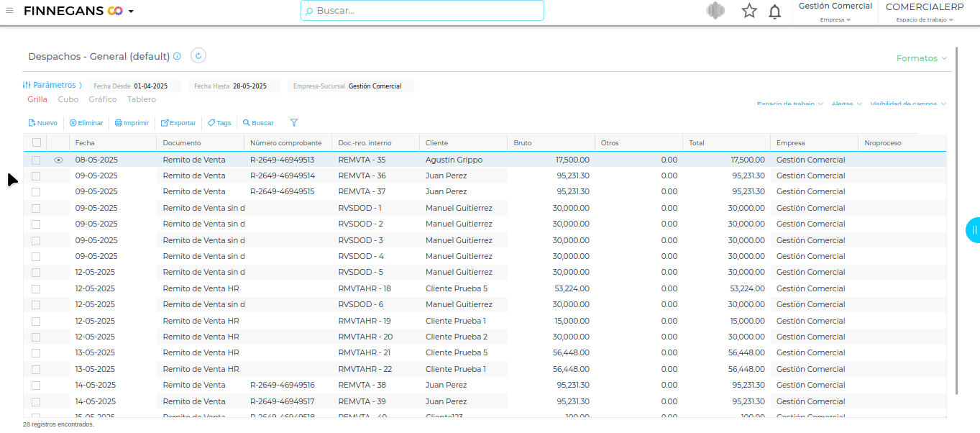Open the hamburger navigation menu

click(x=9, y=11)
